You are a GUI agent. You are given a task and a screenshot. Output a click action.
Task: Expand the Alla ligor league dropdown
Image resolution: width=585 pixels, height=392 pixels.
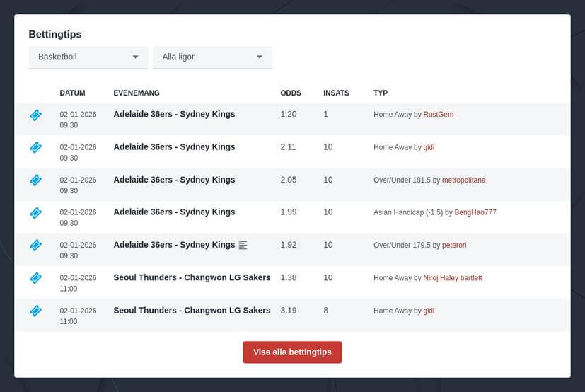tap(212, 57)
